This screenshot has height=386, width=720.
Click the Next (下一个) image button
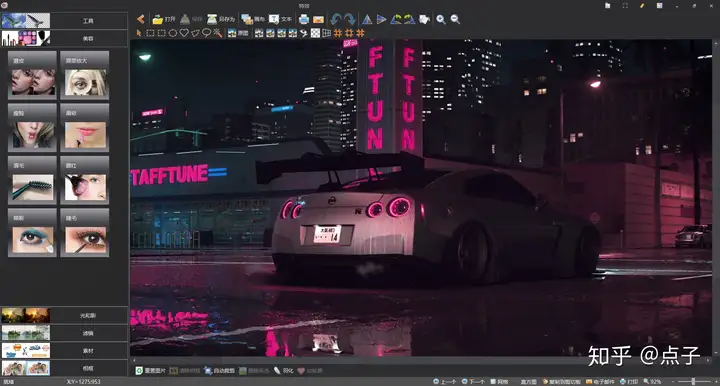click(473, 381)
